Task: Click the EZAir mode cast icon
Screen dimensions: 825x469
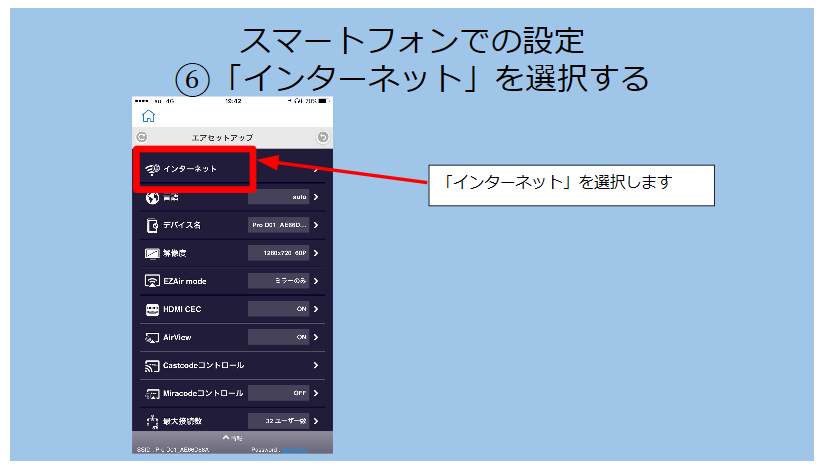Action: point(152,282)
